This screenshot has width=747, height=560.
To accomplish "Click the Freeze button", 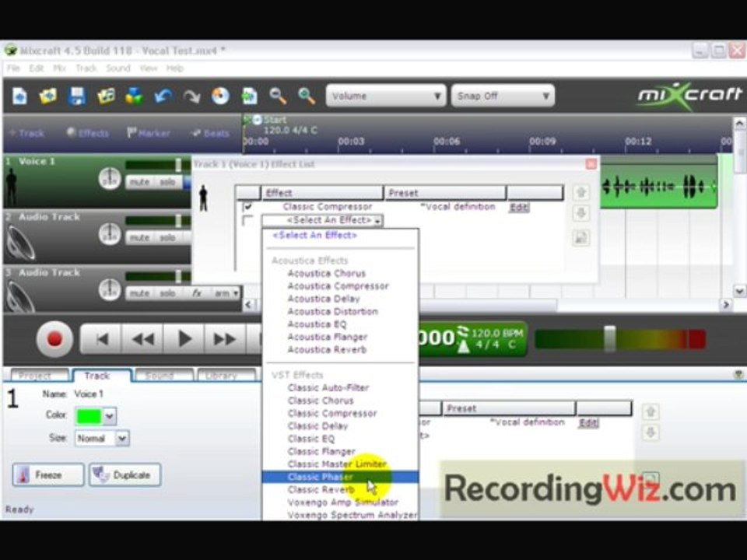I will coord(48,474).
